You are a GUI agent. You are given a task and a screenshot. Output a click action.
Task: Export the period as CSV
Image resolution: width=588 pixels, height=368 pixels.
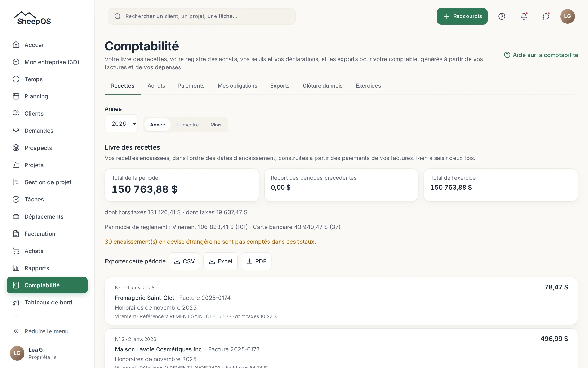184,261
